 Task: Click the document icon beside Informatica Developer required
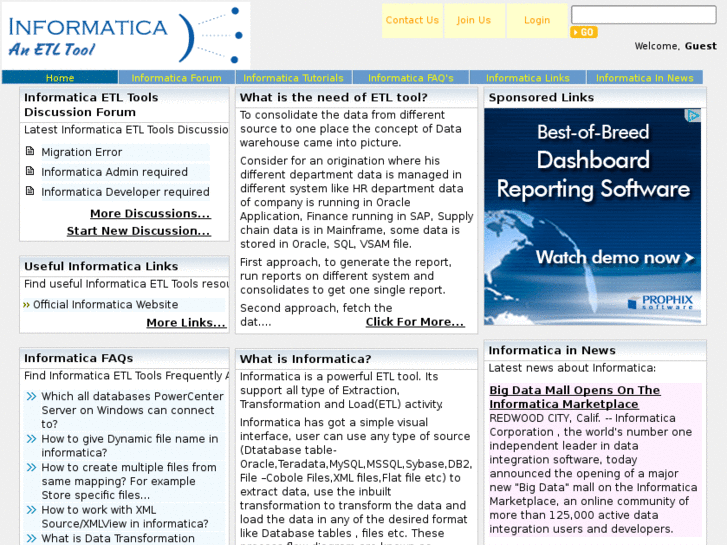[30, 191]
